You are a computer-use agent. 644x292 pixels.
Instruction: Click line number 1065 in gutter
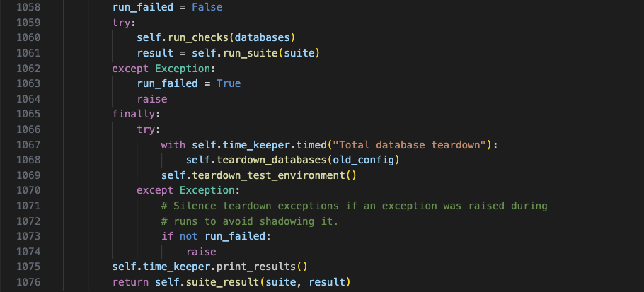click(x=28, y=114)
